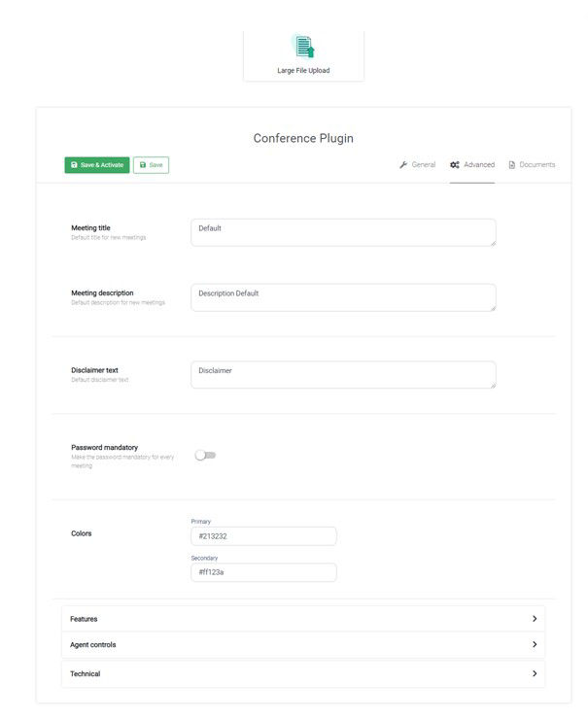
Task: Expand the Technical section chevron
Action: (535, 673)
